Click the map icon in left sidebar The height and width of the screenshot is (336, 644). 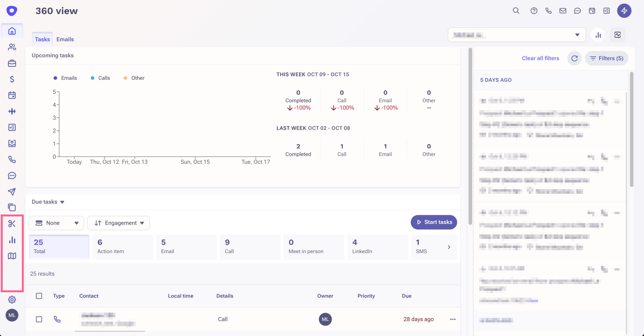[x=12, y=256]
